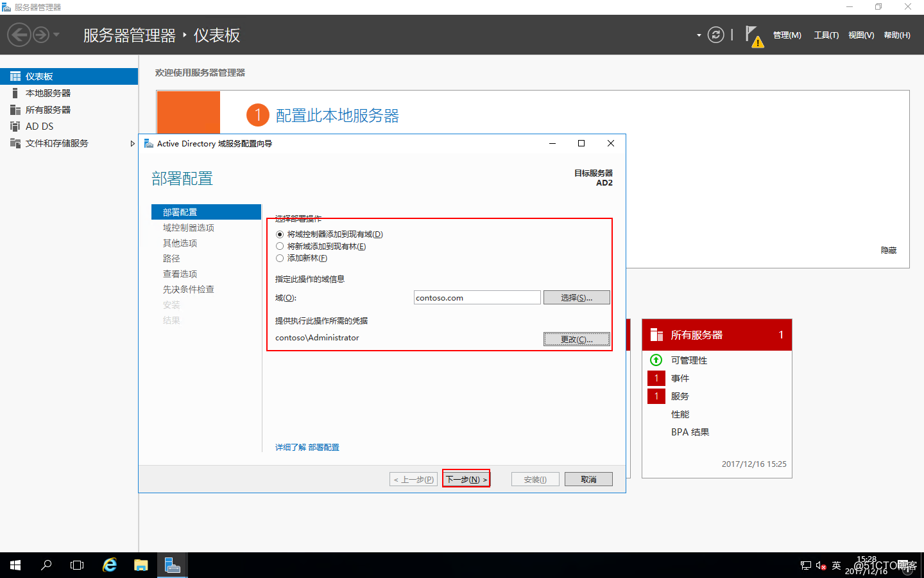Click the 所有服务器 icon in sidebar
The image size is (924, 578).
tap(15, 110)
